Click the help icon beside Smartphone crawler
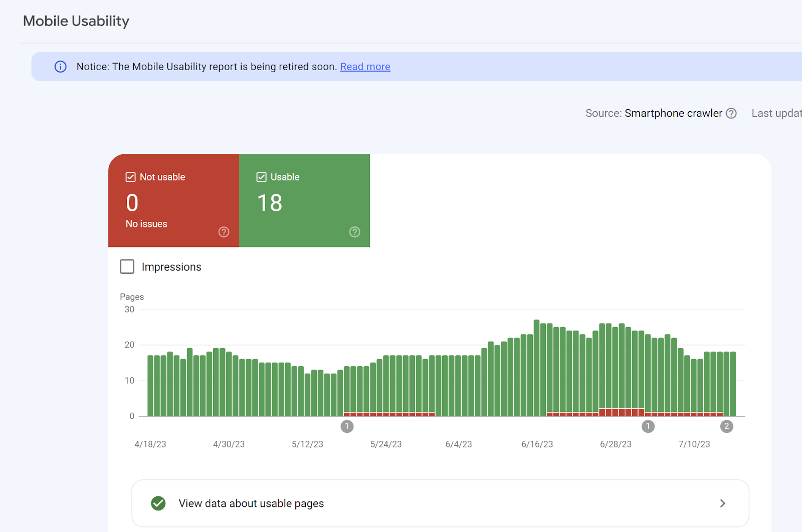 point(731,113)
